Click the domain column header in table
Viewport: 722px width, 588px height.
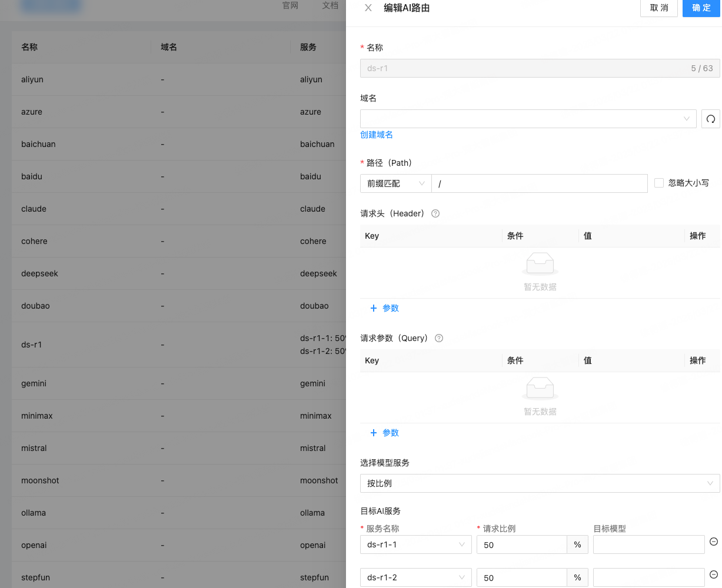221,47
